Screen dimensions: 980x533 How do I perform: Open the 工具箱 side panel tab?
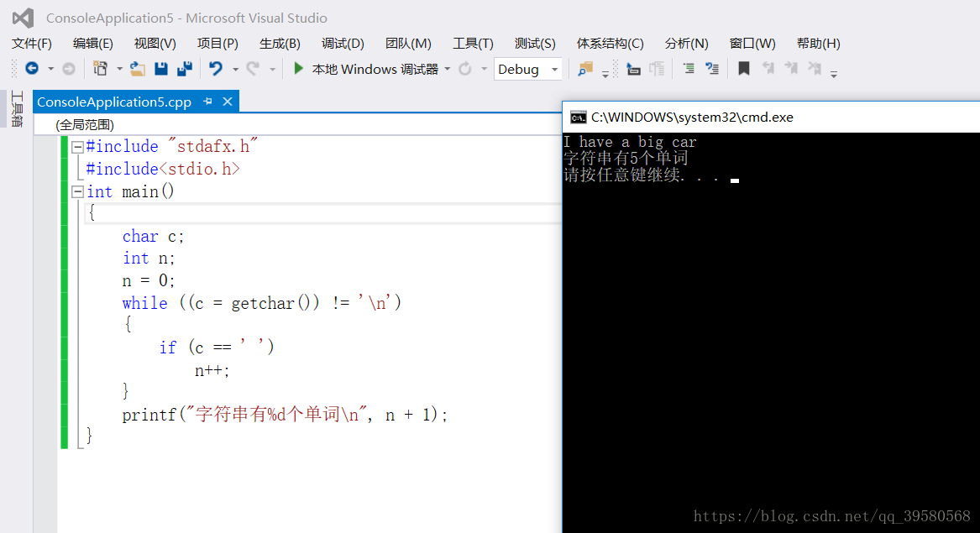[17, 109]
